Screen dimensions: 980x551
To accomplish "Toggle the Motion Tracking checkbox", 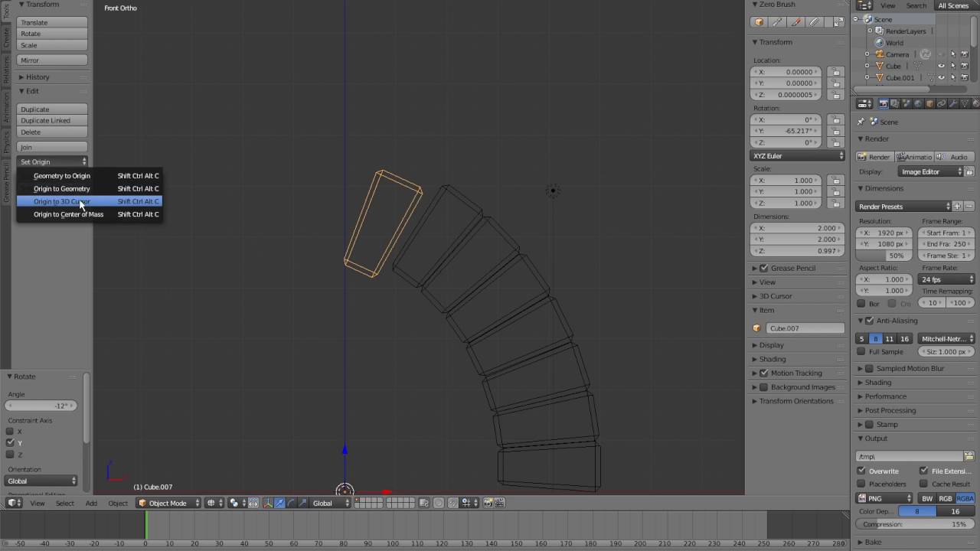I will [x=764, y=373].
